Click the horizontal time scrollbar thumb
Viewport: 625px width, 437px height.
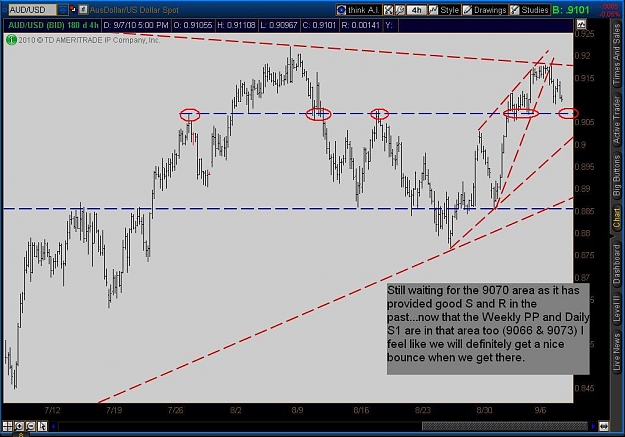point(505,426)
